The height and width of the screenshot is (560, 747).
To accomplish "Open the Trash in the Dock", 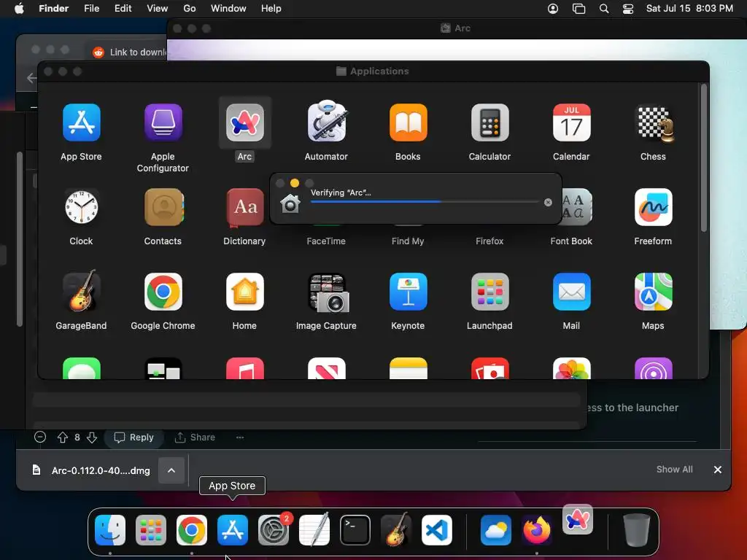I will tap(636, 530).
